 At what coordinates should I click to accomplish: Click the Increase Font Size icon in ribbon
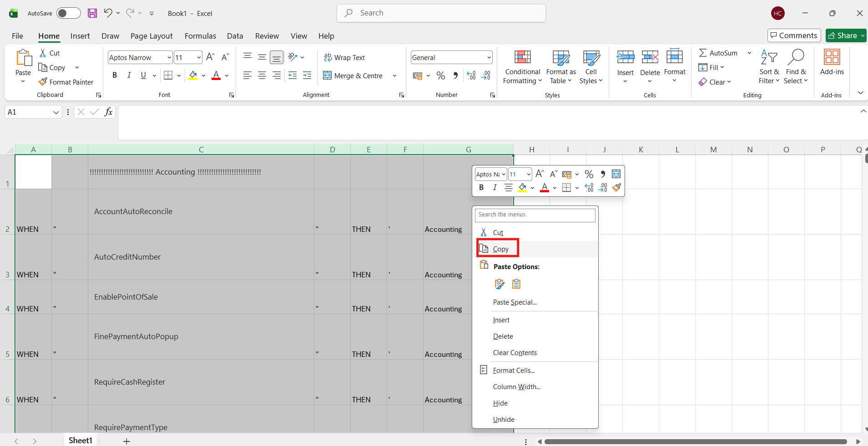[210, 57]
